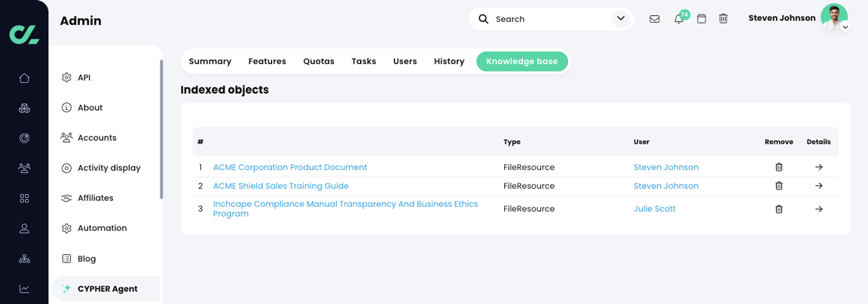Switch to the History tab
The image size is (868, 304).
click(449, 62)
